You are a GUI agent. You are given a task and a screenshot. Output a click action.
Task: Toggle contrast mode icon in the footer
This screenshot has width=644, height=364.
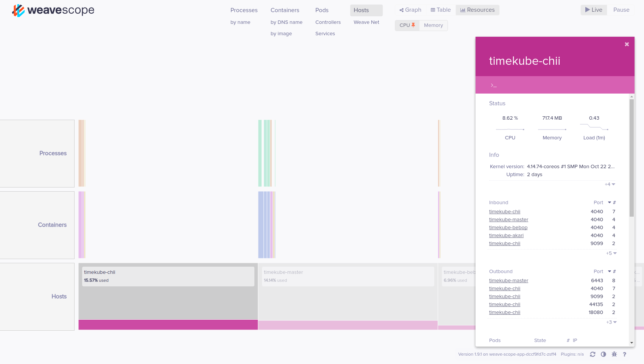(603, 354)
